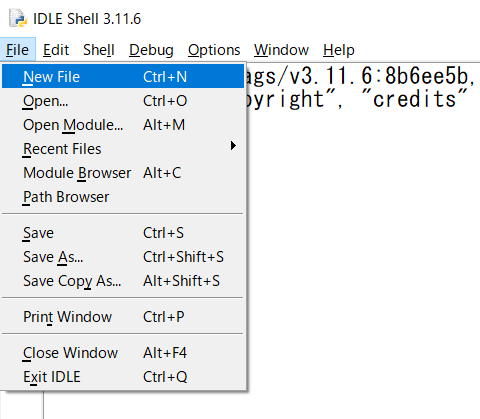The width and height of the screenshot is (480, 419).
Task: Open the Help menu
Action: pos(338,50)
